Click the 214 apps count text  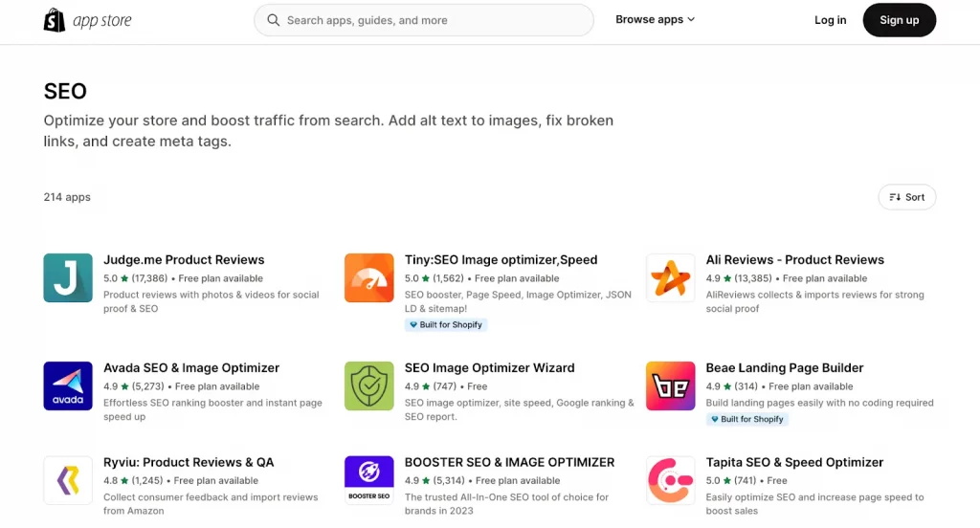67,197
